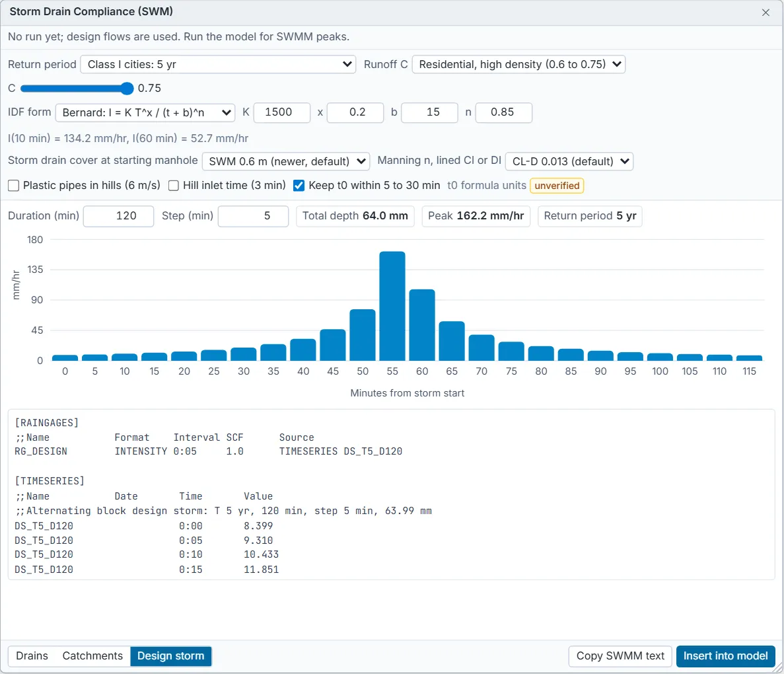Uncheck Keep t0 within 5 to 30 min

[299, 186]
